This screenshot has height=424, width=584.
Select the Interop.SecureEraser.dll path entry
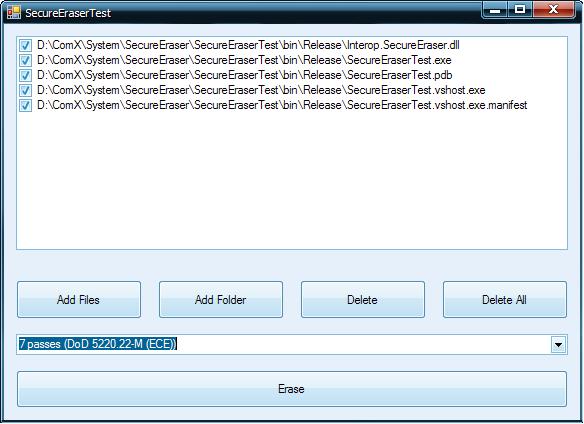[248, 45]
